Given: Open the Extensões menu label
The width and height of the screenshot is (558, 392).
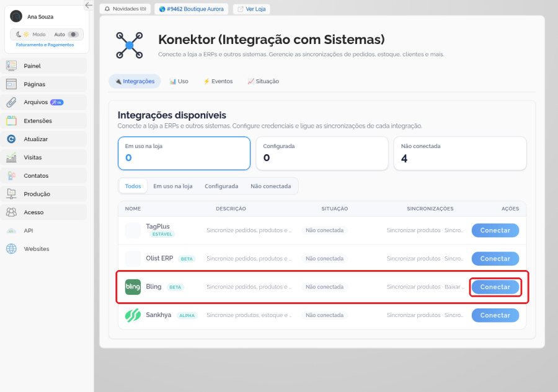Looking at the screenshot, I should 38,121.
